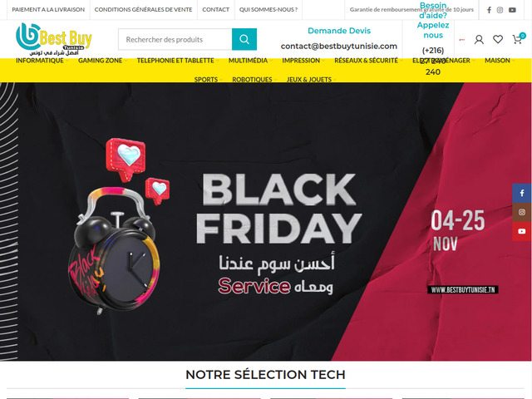The image size is (532, 399).
Task: Open the Multimédia category
Action: (248, 61)
